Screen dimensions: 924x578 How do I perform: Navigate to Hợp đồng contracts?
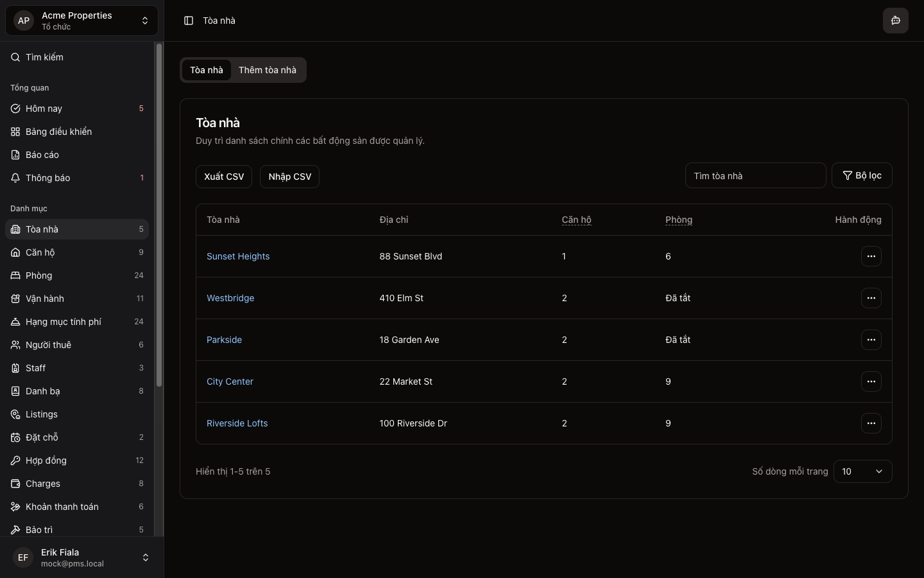point(46,460)
